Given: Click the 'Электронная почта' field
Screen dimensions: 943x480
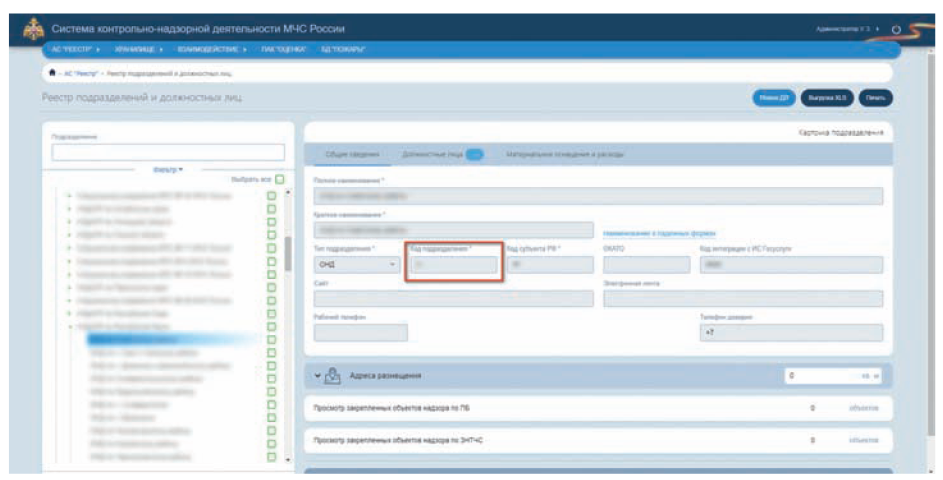Looking at the screenshot, I should [x=743, y=299].
